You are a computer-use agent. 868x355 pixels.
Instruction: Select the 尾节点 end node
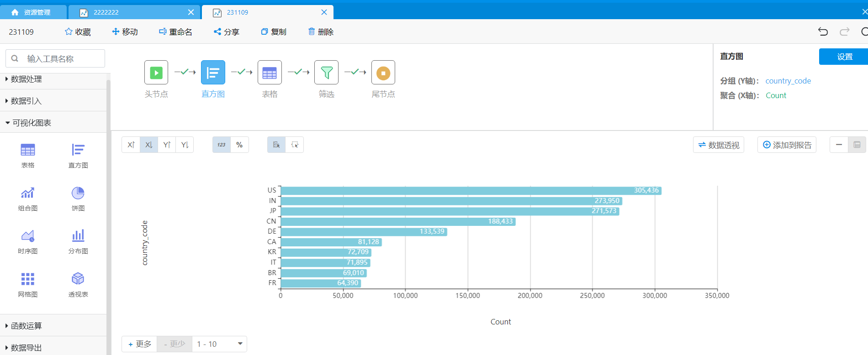coord(383,73)
